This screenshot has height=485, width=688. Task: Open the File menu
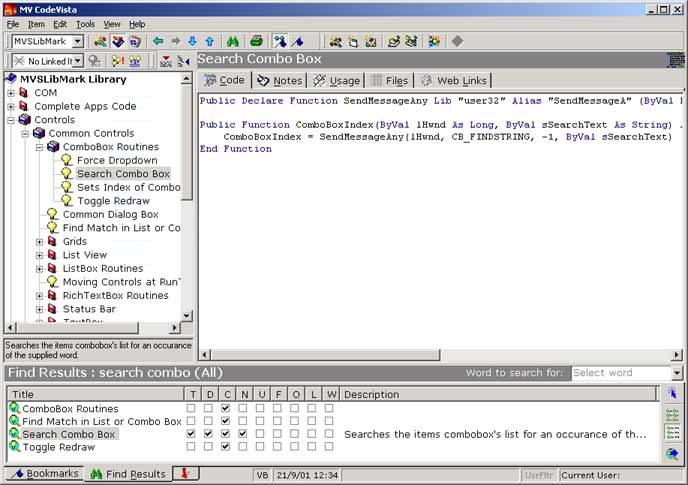pos(13,24)
